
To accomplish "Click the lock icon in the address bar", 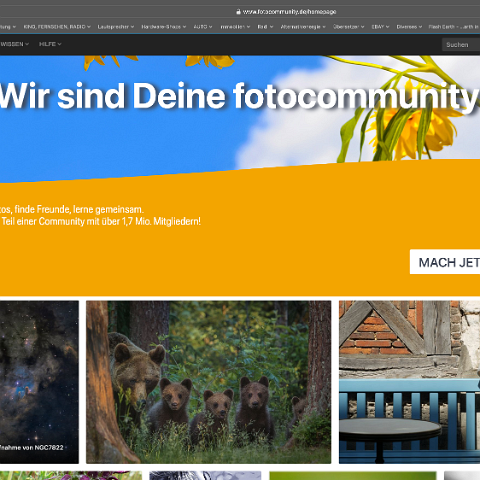I will click(x=238, y=12).
